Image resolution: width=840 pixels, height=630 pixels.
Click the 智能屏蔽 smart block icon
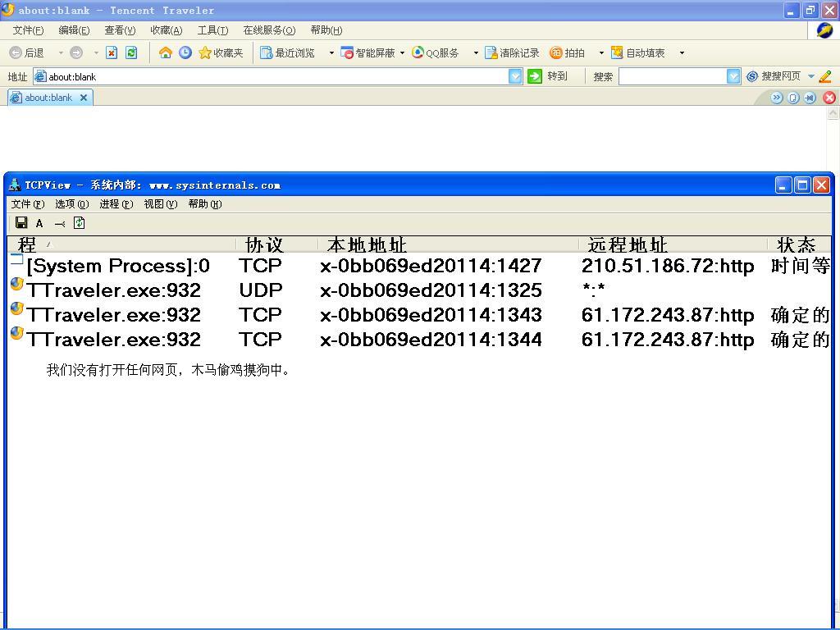point(347,52)
